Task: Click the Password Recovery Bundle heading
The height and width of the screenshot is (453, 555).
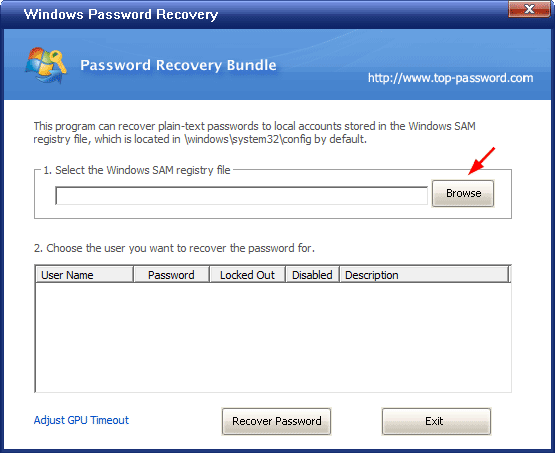Action: (178, 65)
